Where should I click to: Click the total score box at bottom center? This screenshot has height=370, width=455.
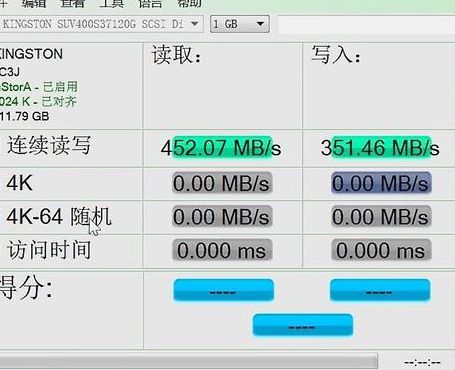[303, 325]
